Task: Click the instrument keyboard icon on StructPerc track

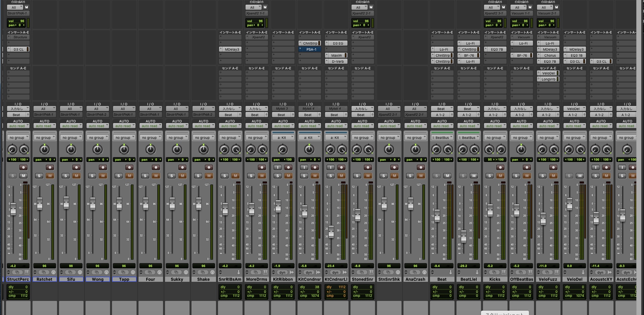Action: tap(27, 272)
